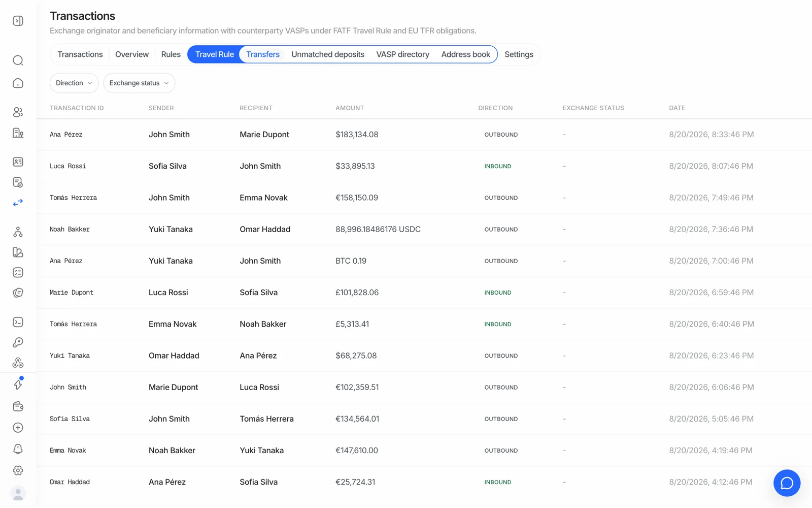Click the TRANSACTION ID column header
812x508 pixels.
point(77,108)
